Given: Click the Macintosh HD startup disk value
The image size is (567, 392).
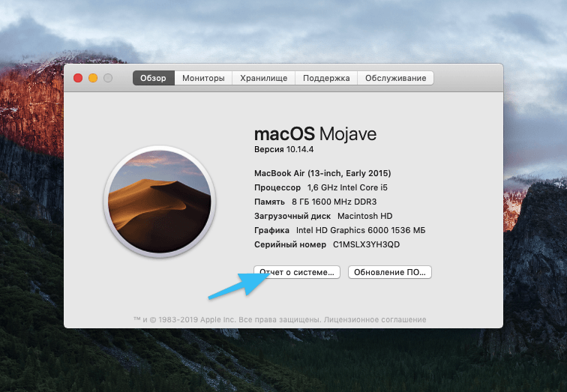Looking at the screenshot, I should pos(364,216).
